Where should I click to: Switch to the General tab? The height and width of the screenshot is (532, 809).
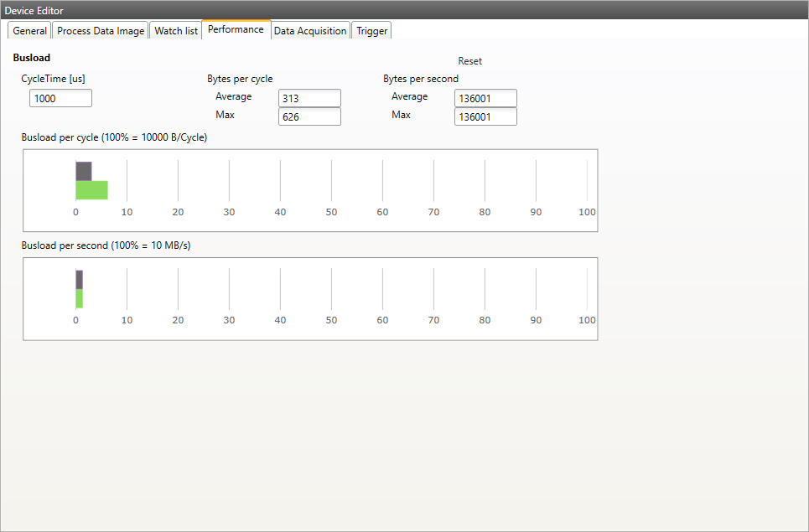click(x=29, y=30)
